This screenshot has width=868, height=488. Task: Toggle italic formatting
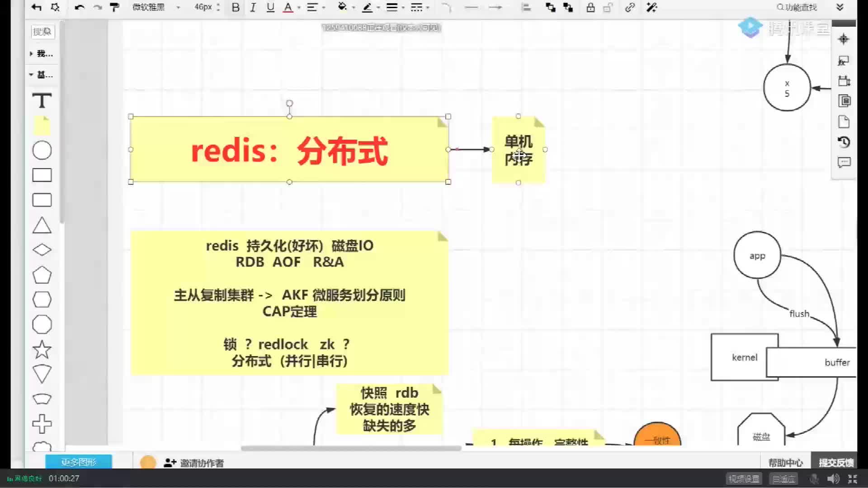(253, 7)
